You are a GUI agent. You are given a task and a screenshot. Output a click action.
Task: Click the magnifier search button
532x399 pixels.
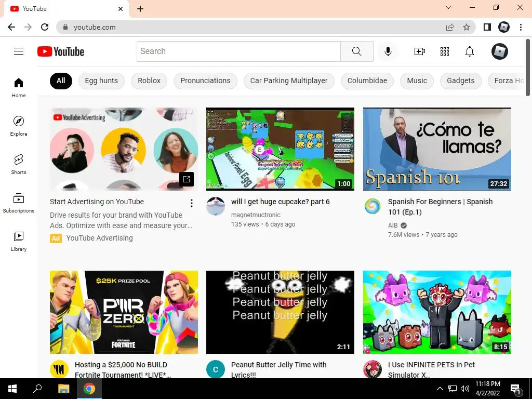tap(356, 51)
